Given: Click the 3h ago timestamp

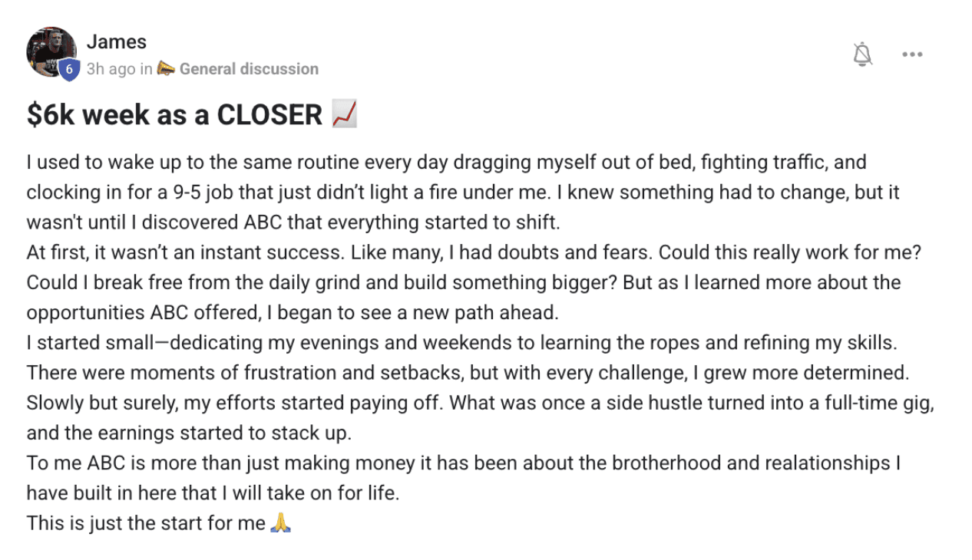Looking at the screenshot, I should (111, 68).
